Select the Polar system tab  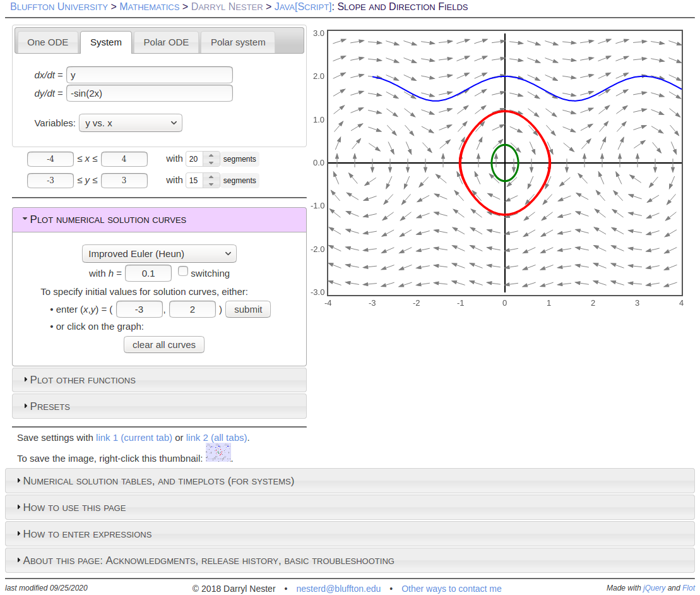pos(238,42)
